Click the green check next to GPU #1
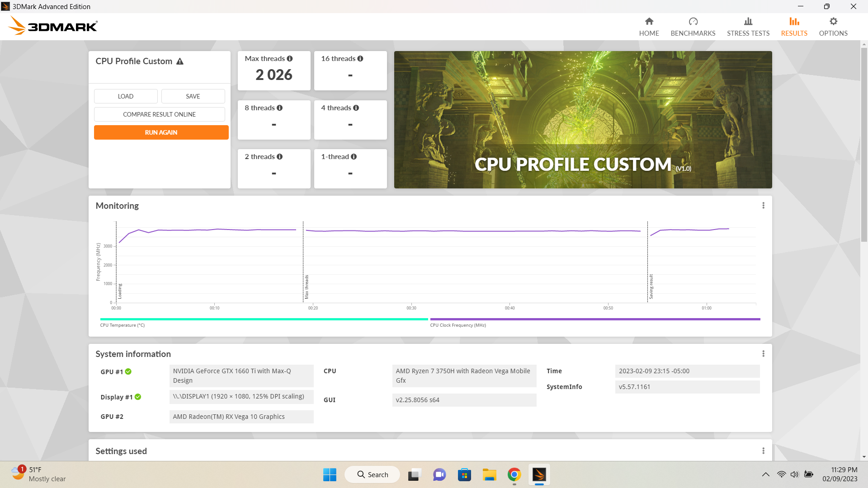868x488 pixels. click(x=128, y=372)
